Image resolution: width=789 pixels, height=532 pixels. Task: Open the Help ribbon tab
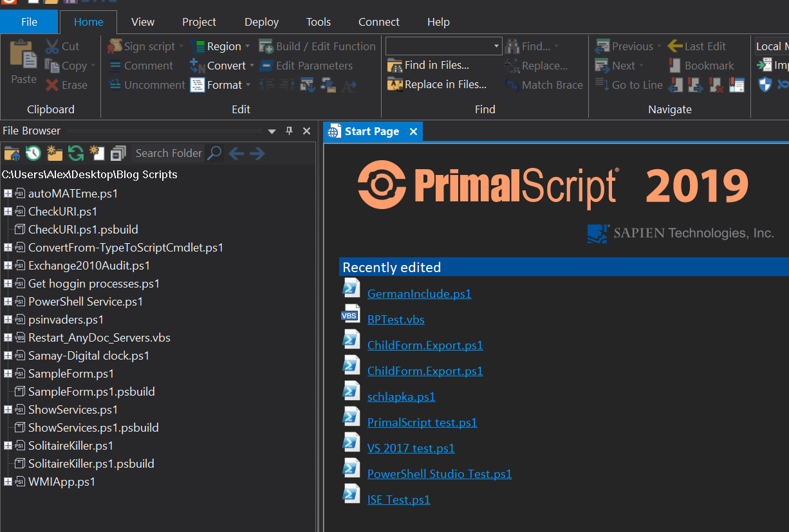pyautogui.click(x=438, y=22)
